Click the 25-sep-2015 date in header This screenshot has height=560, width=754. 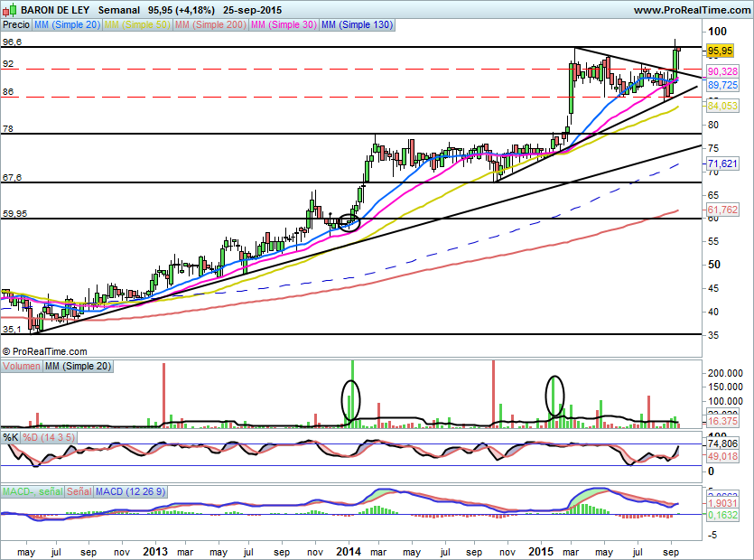[x=252, y=10]
